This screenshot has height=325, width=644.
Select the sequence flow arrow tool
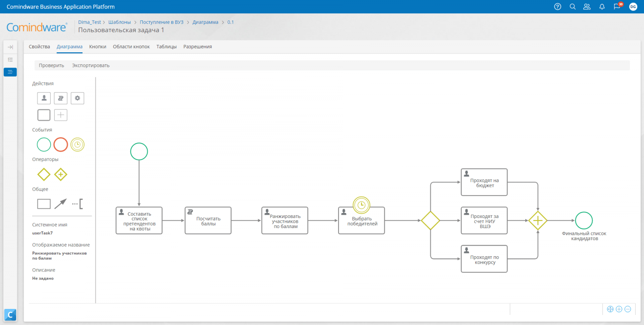(60, 204)
